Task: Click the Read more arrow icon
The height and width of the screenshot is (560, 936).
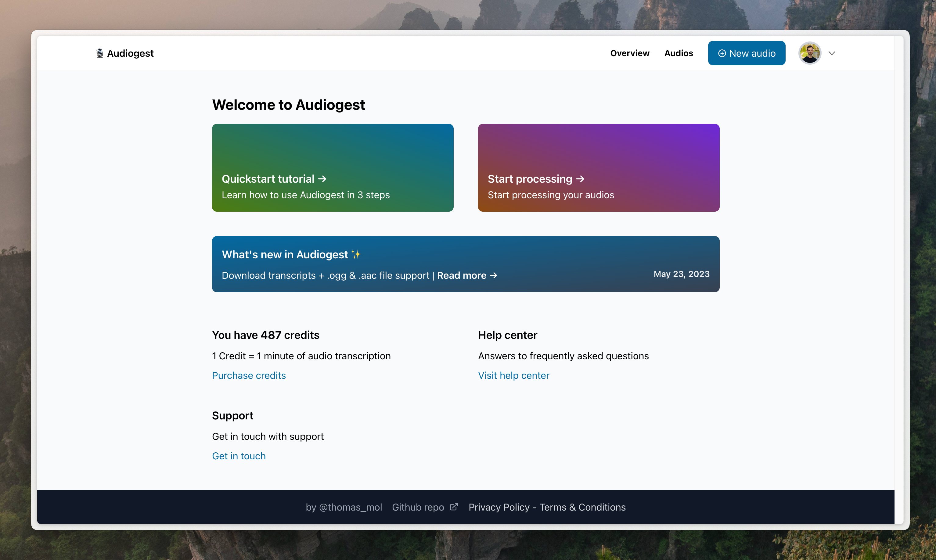Action: click(x=493, y=275)
